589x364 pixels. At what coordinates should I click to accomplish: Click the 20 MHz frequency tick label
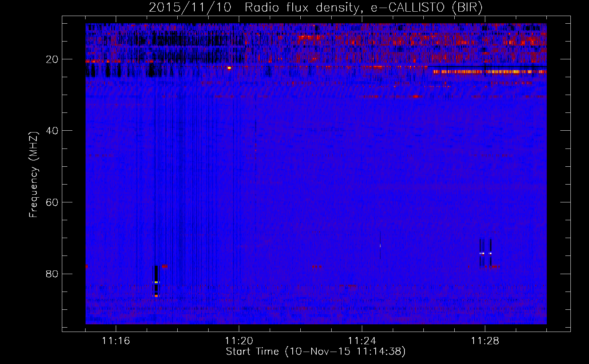(52, 59)
